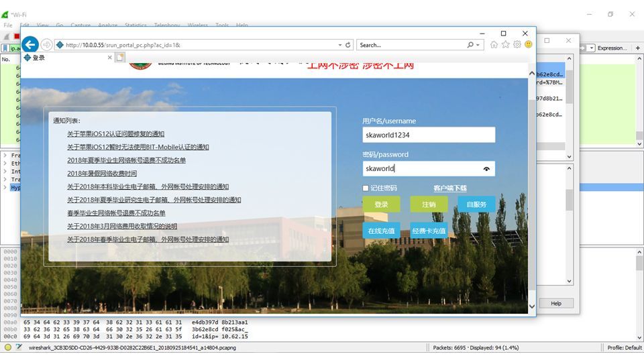Click the No. column header in Wireshark
This screenshot has width=644, height=362.
(x=6, y=59)
